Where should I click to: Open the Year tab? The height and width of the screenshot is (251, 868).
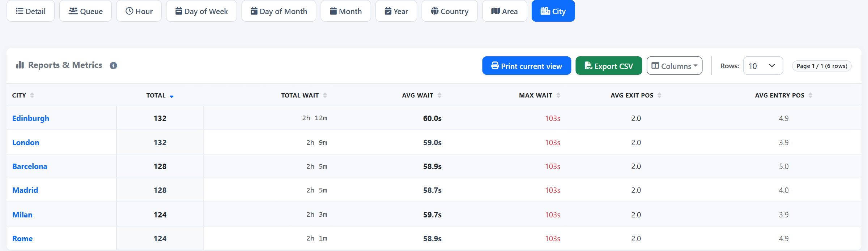tap(396, 11)
